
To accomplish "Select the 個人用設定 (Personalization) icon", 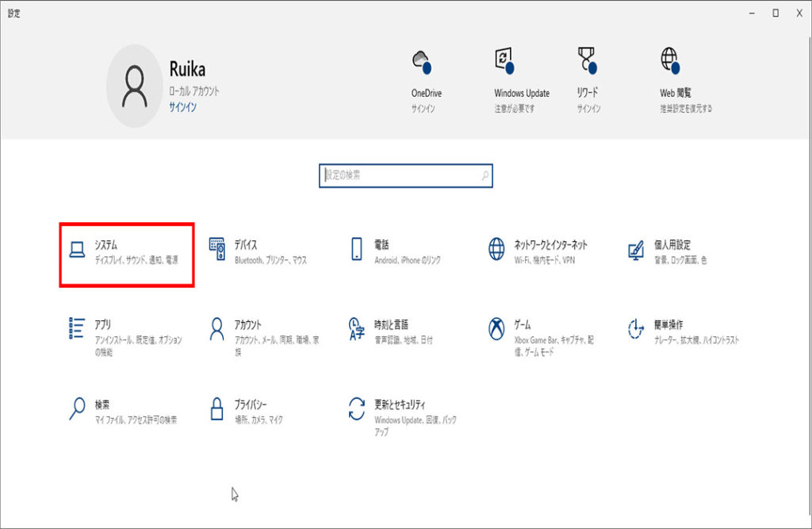I will [x=636, y=251].
